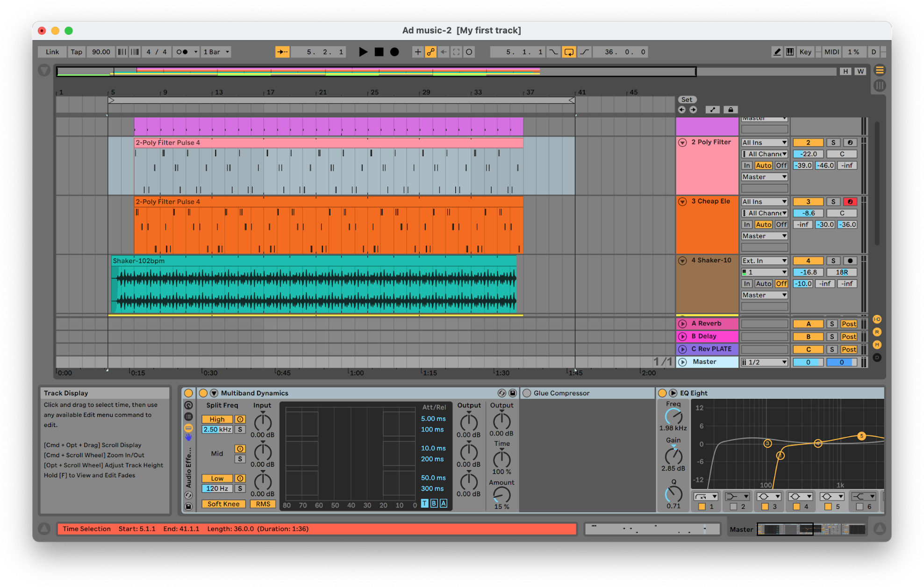Collapse the 4 Shaker-10 track

pos(682,261)
